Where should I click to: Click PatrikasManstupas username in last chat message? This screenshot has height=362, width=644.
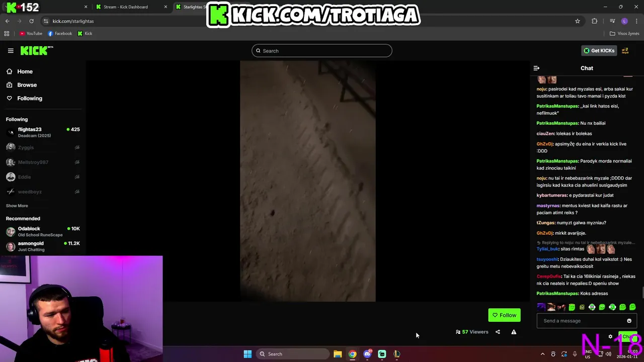pyautogui.click(x=557, y=294)
